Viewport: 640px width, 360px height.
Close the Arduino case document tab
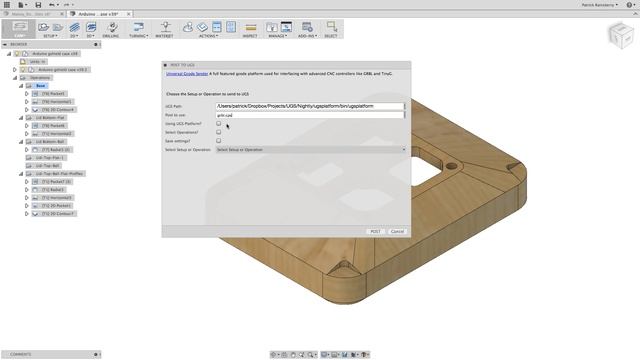click(129, 14)
